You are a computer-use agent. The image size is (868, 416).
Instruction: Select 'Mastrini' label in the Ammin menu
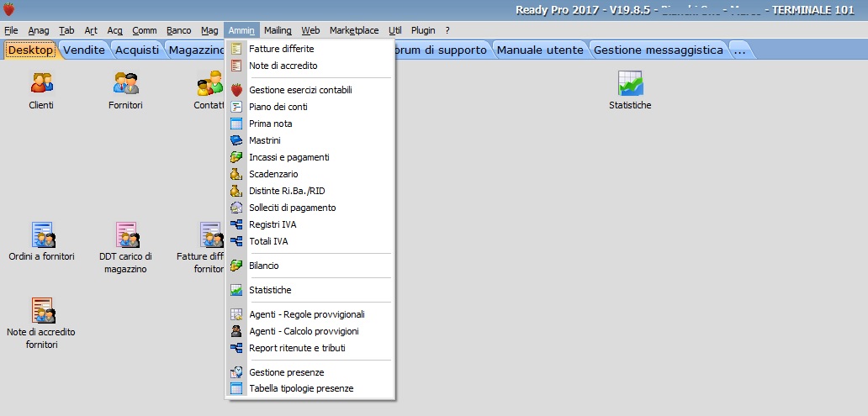coord(265,140)
